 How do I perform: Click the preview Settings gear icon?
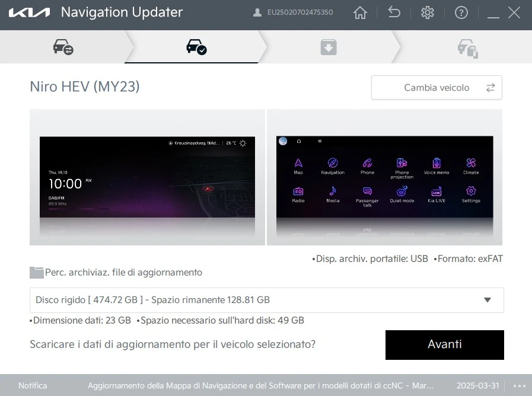point(471,194)
